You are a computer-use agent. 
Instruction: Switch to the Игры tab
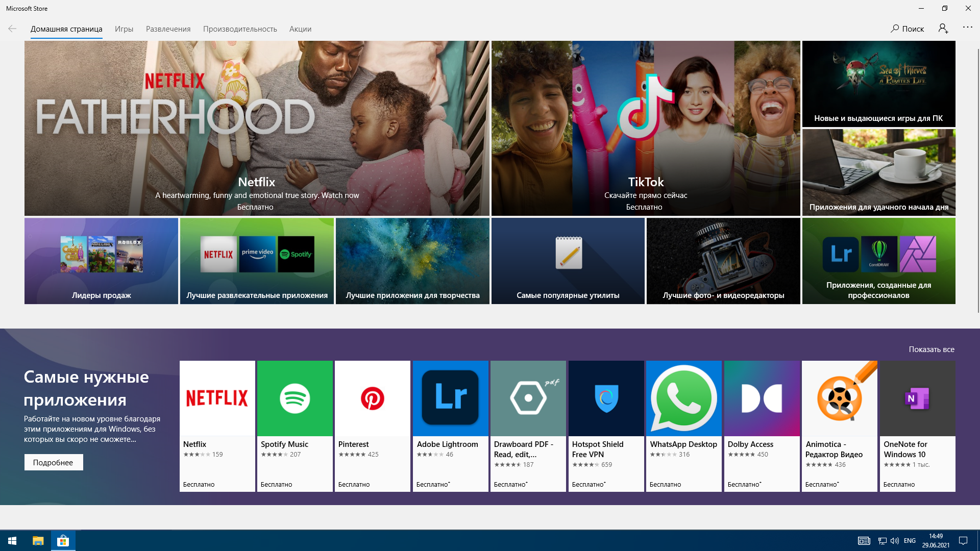124,29
